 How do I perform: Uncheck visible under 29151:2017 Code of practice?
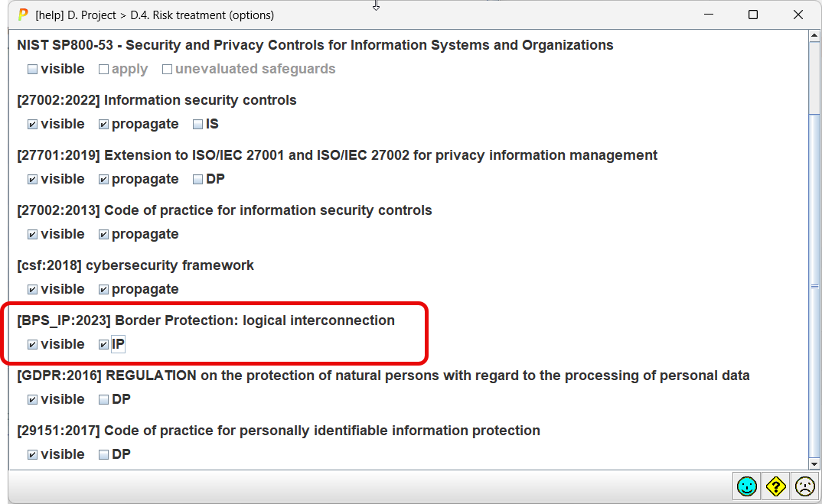click(32, 455)
